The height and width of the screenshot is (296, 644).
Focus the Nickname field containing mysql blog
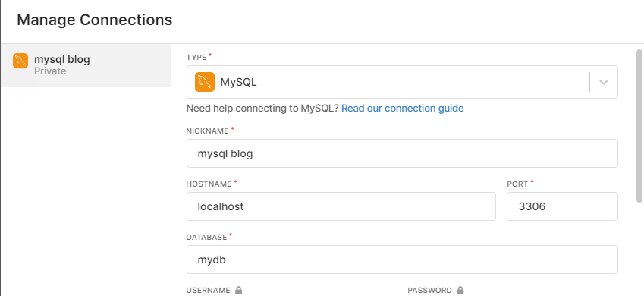[402, 153]
